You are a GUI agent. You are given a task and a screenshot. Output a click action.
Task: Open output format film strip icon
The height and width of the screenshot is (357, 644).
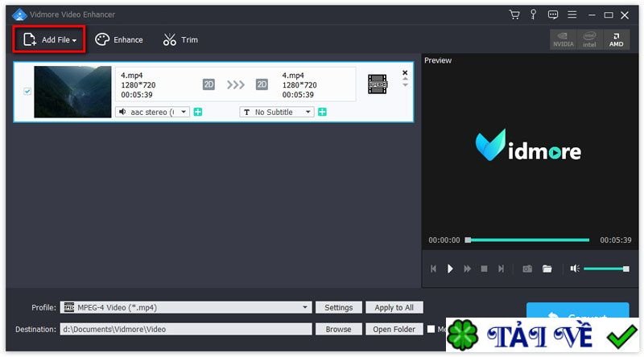(x=378, y=84)
